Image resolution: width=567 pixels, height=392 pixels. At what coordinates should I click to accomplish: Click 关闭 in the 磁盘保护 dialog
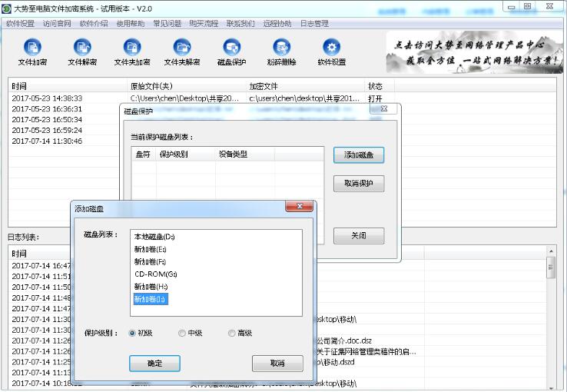(359, 236)
